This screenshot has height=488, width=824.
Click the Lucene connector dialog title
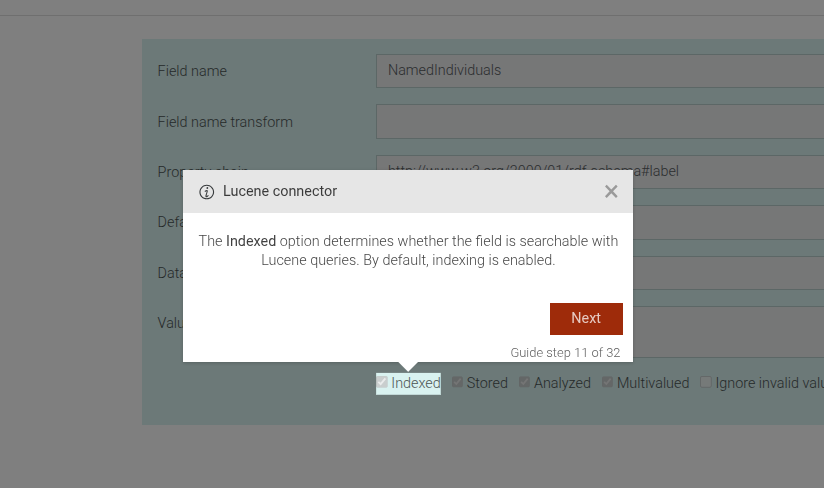click(280, 191)
